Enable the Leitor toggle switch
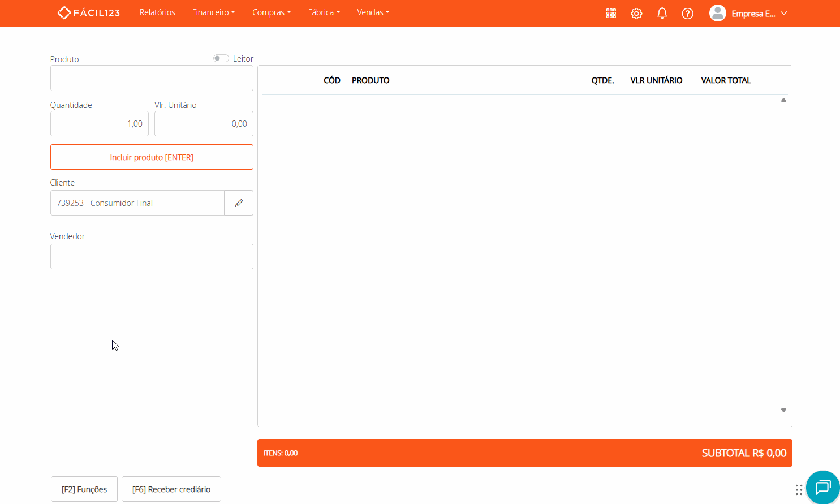Screen dimensions: 840x504 point(221,59)
